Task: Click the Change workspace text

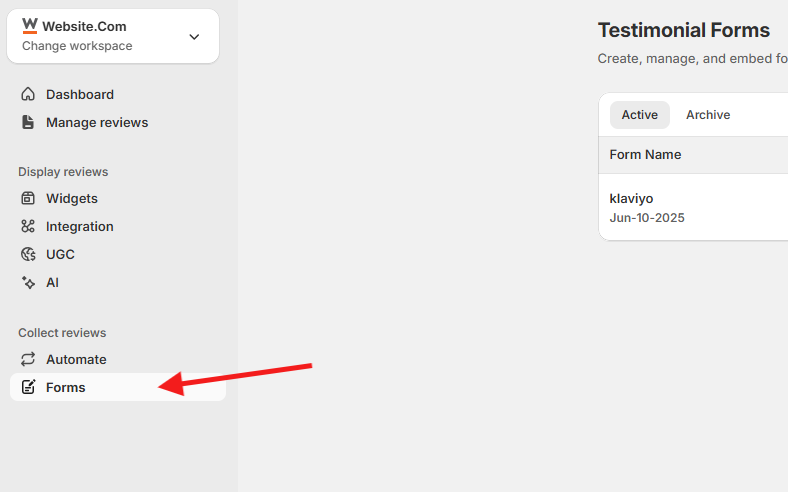Action: point(77,46)
